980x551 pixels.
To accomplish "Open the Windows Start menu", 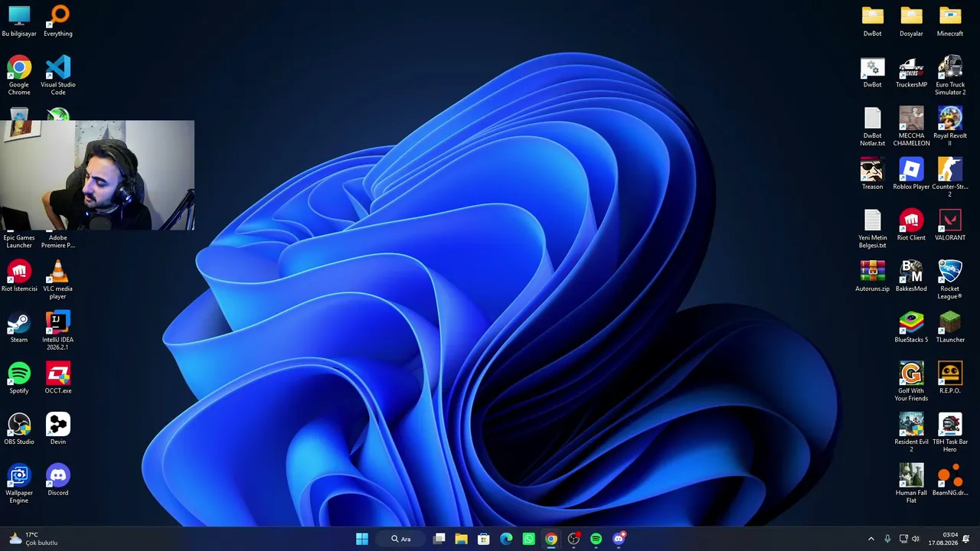I will [x=362, y=539].
